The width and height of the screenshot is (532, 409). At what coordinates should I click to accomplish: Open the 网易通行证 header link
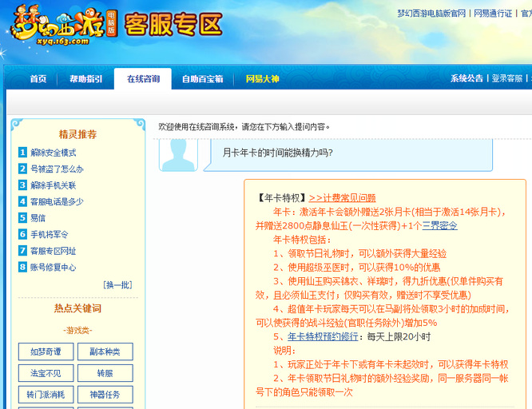(493, 14)
